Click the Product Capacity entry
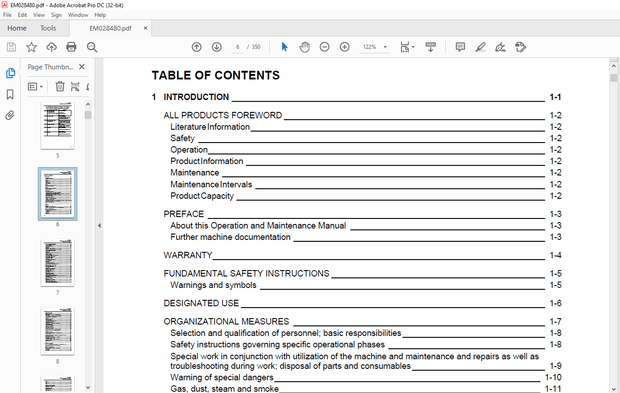Screen dimensions: 620x393 202,196
